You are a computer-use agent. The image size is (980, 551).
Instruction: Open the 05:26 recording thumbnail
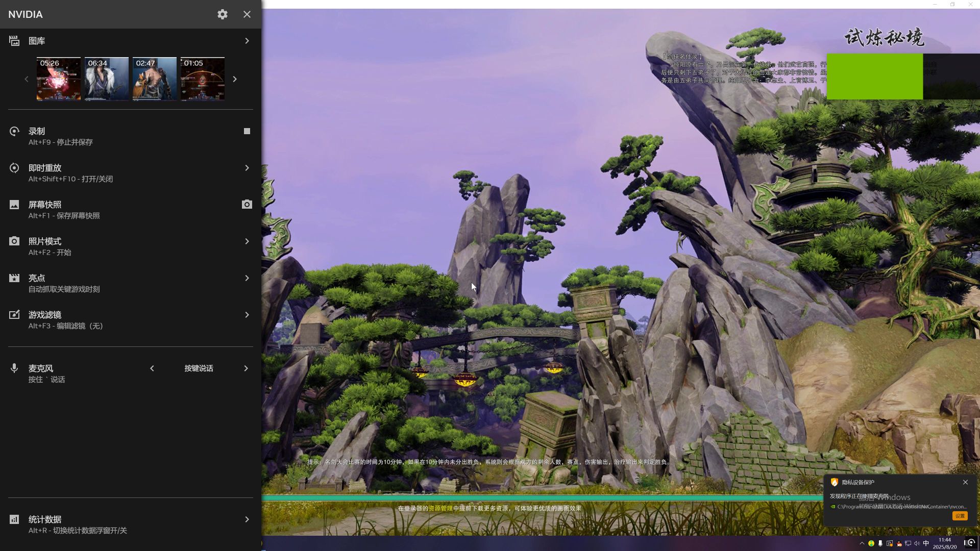(59, 79)
